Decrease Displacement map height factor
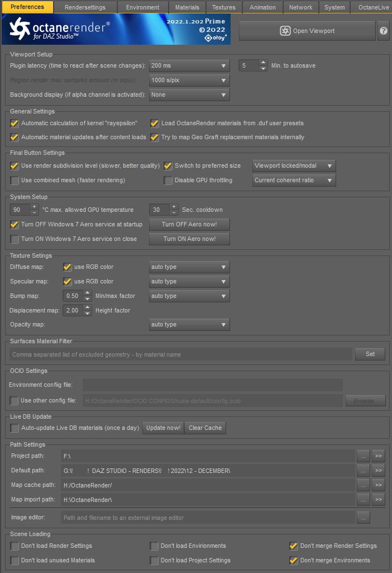Viewport: 392px width, 573px height. tap(87, 314)
